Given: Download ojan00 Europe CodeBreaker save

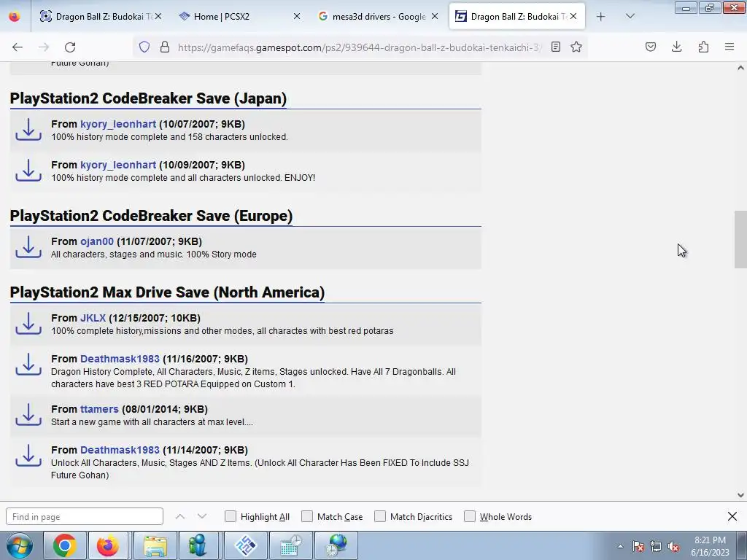Looking at the screenshot, I should tap(28, 247).
